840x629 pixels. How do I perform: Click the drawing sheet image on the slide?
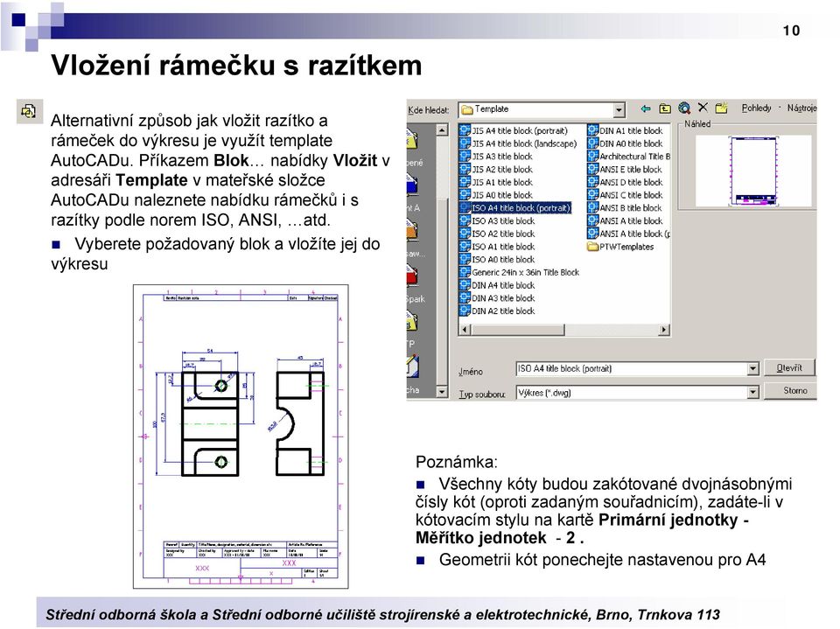pos(241,437)
